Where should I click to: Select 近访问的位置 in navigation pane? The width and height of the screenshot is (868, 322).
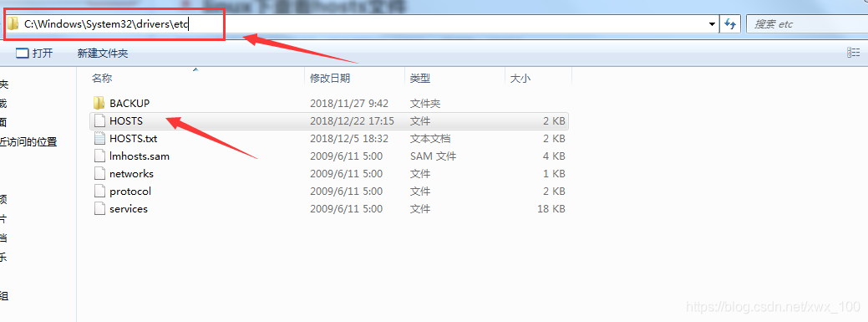[x=28, y=142]
